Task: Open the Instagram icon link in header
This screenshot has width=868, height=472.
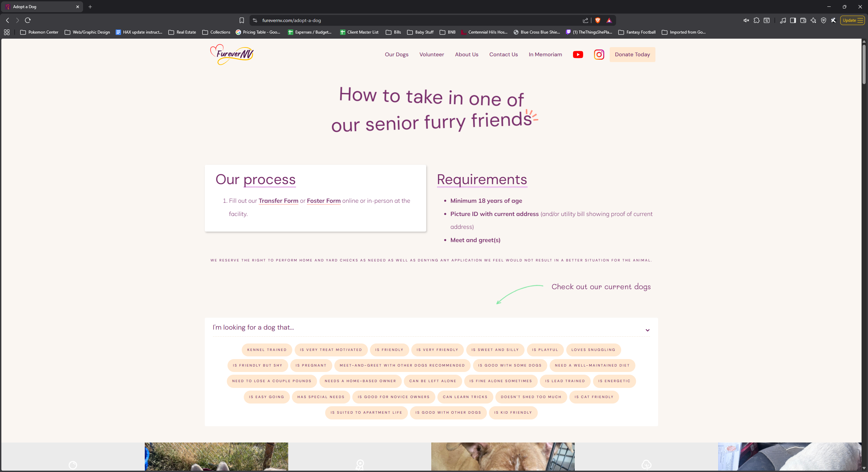Action: tap(599, 55)
